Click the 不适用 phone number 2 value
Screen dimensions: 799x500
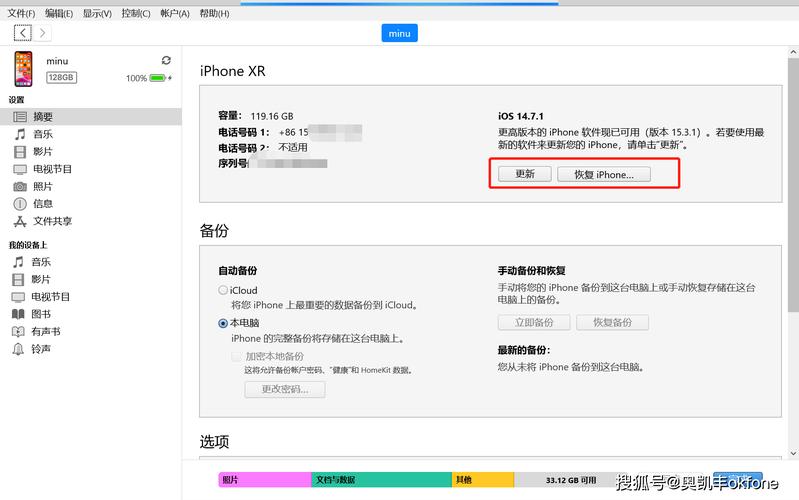[293, 147]
